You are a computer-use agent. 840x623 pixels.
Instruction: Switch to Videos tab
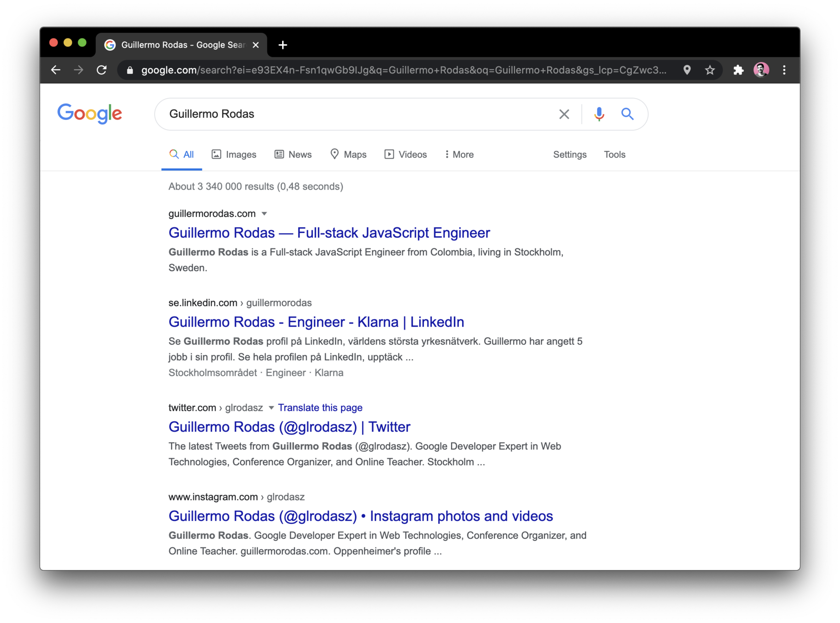pos(405,155)
